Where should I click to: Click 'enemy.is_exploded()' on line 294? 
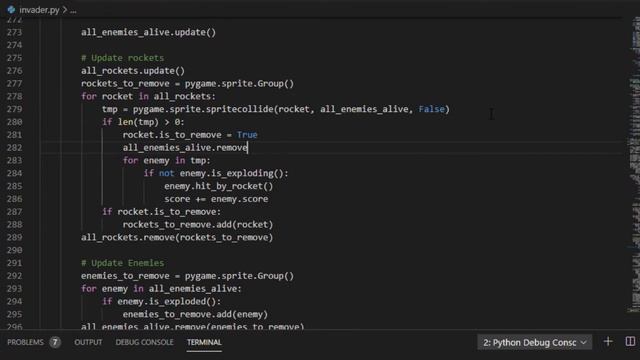pyautogui.click(x=167, y=302)
